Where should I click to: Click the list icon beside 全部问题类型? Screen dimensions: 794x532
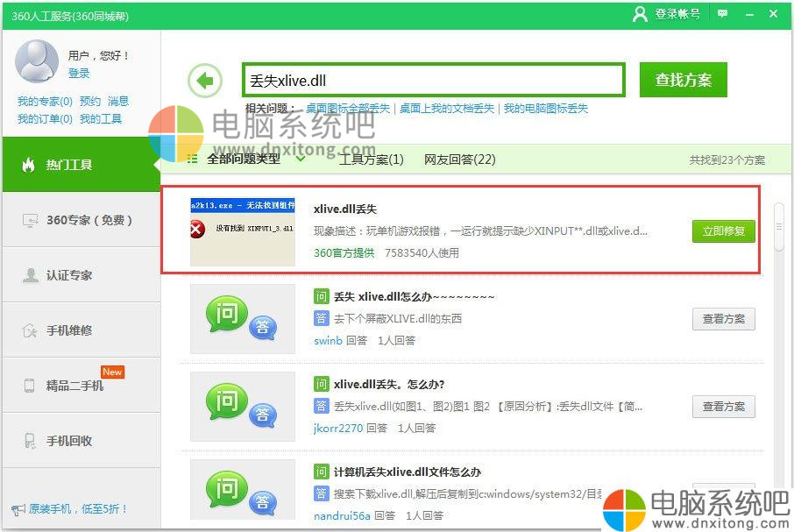coord(193,159)
